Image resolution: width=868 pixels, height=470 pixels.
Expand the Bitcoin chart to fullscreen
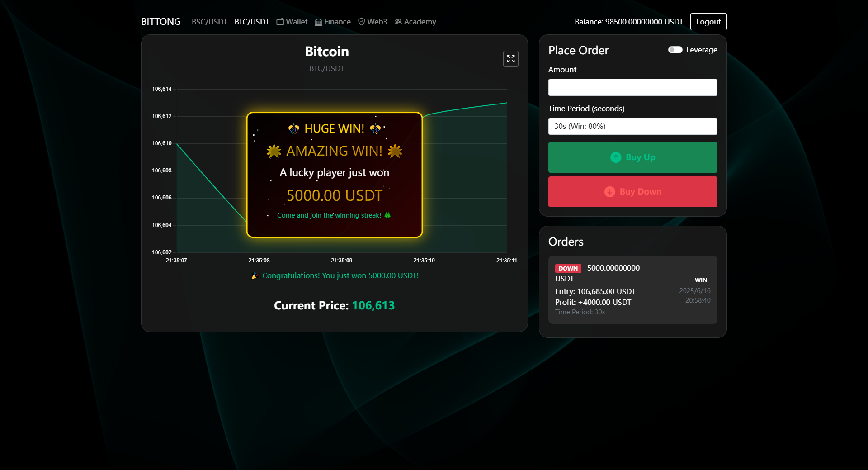coord(510,59)
